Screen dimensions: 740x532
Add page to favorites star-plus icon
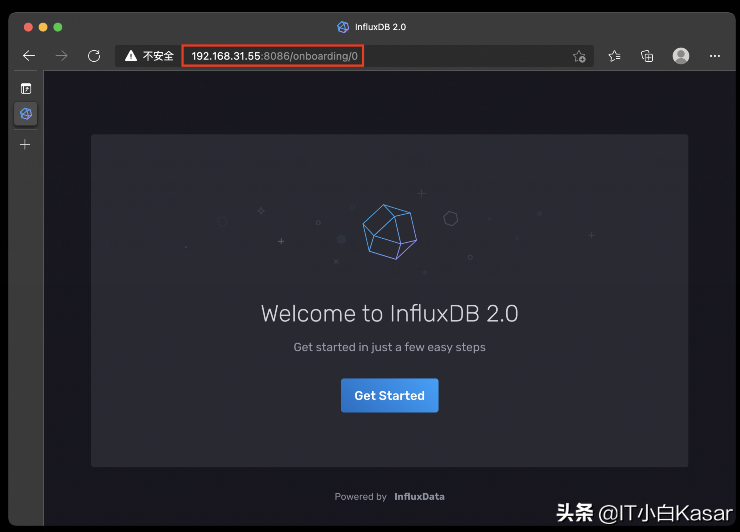[x=579, y=56]
